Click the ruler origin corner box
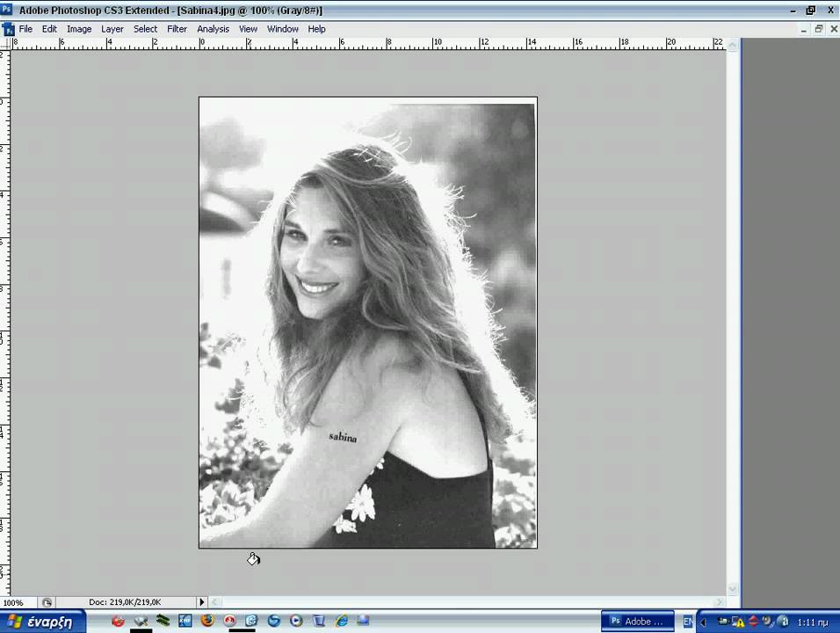Image resolution: width=840 pixels, height=633 pixels. tap(4, 43)
